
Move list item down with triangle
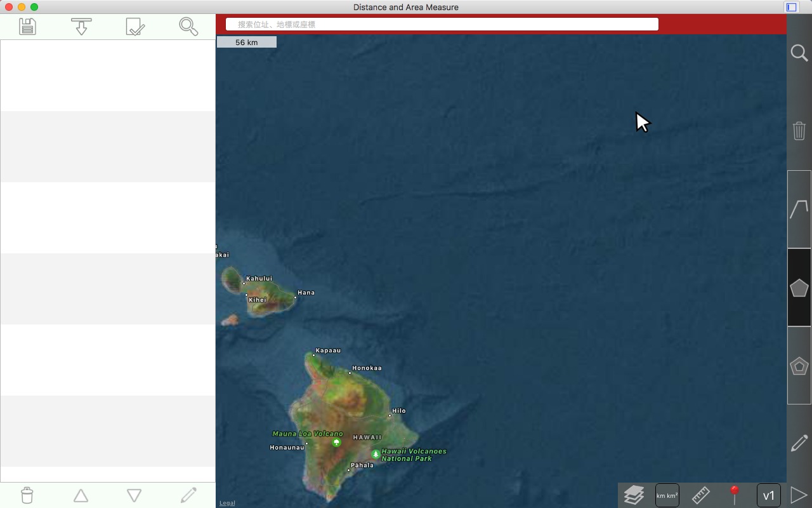(x=134, y=495)
